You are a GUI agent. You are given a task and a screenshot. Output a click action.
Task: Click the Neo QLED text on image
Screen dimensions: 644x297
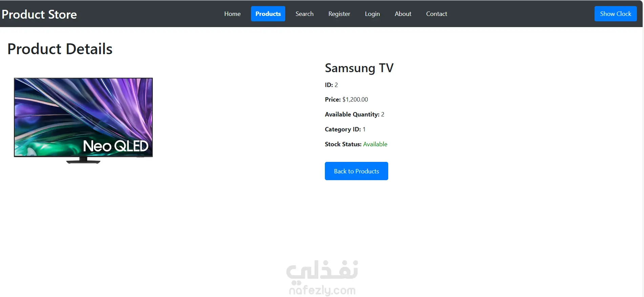click(116, 146)
